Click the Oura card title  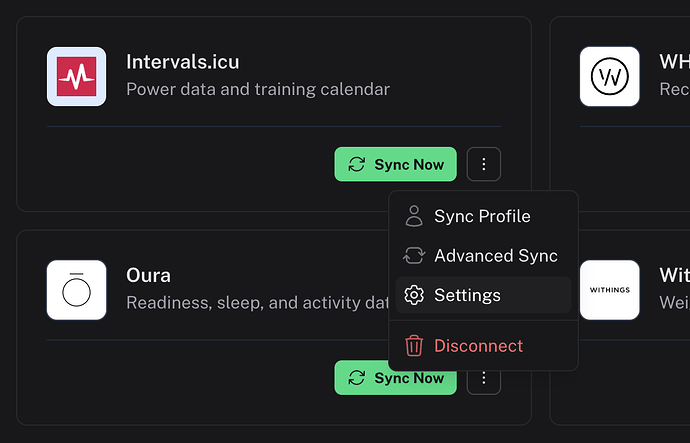(148, 275)
